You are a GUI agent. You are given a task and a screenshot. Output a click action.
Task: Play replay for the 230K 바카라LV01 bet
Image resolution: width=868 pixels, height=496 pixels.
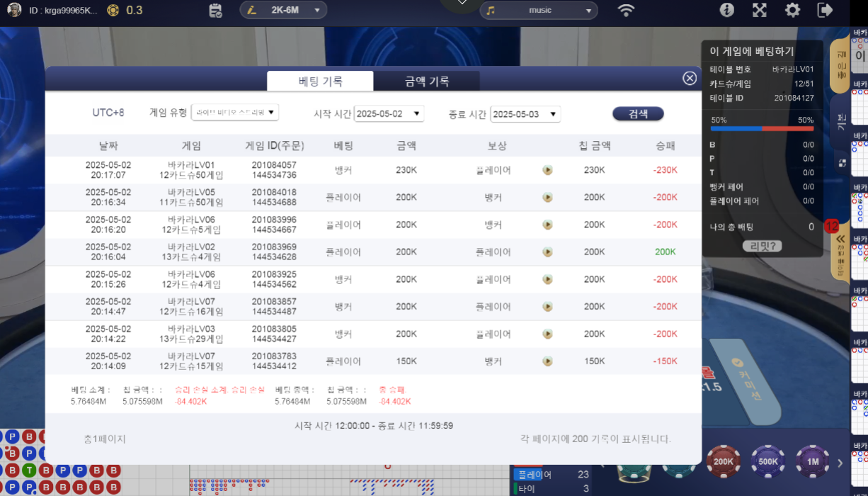(547, 170)
